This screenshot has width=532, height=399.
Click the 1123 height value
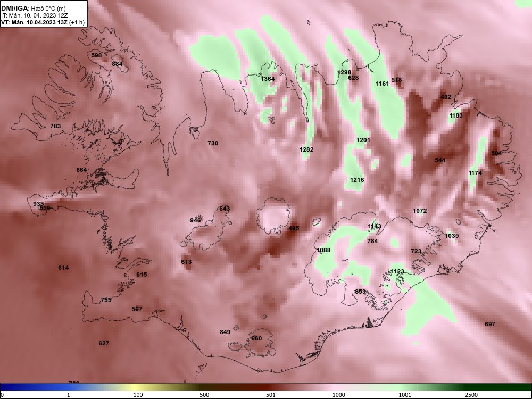(397, 271)
